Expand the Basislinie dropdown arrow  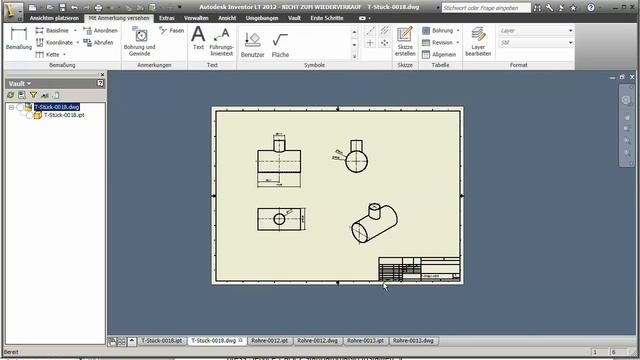coord(75,31)
